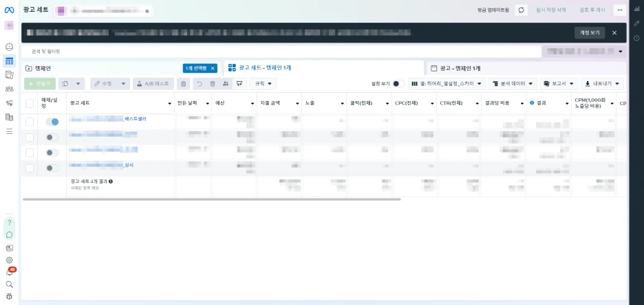Toggle the 베스트셀러 ad set off
Image resolution: width=644 pixels, height=305 pixels.
pos(52,122)
